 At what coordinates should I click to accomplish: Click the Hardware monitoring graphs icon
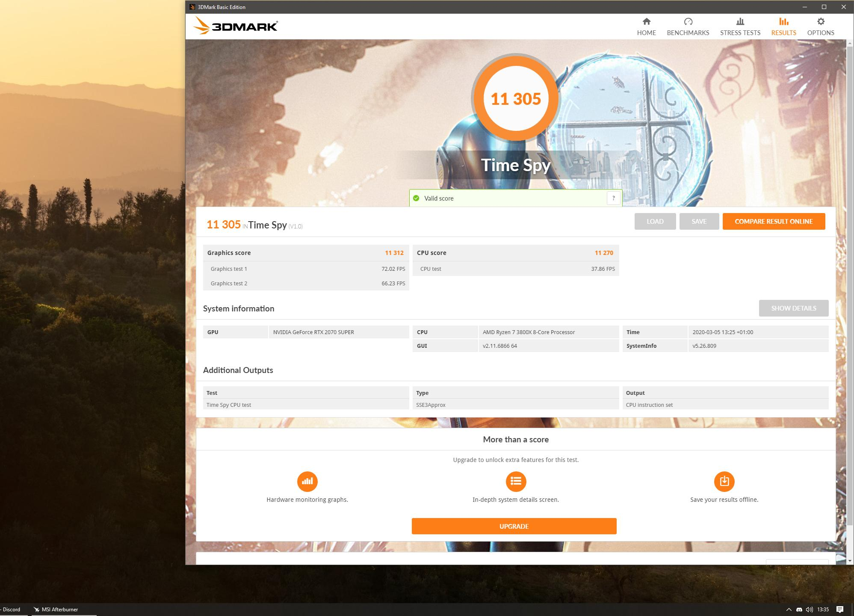pyautogui.click(x=307, y=481)
